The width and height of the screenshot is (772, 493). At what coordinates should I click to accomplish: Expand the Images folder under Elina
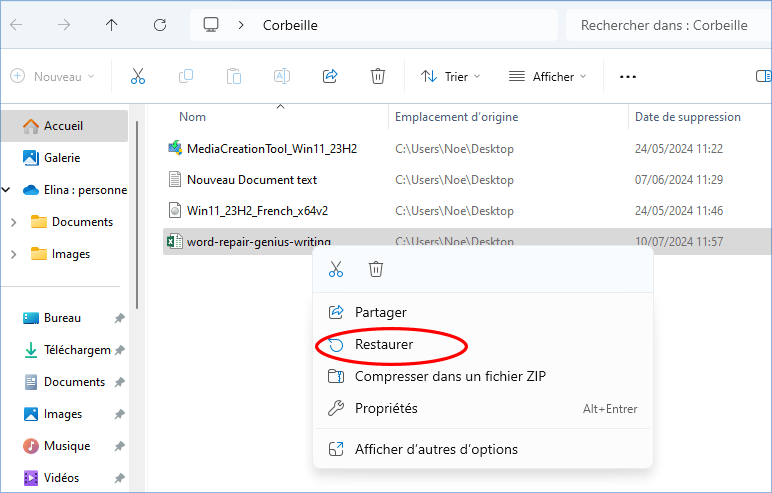pyautogui.click(x=14, y=254)
